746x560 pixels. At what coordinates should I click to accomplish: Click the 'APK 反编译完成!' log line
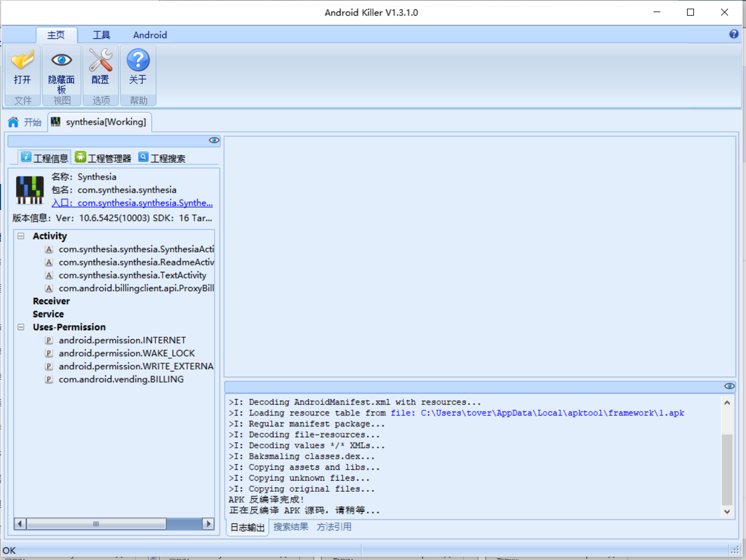[266, 500]
